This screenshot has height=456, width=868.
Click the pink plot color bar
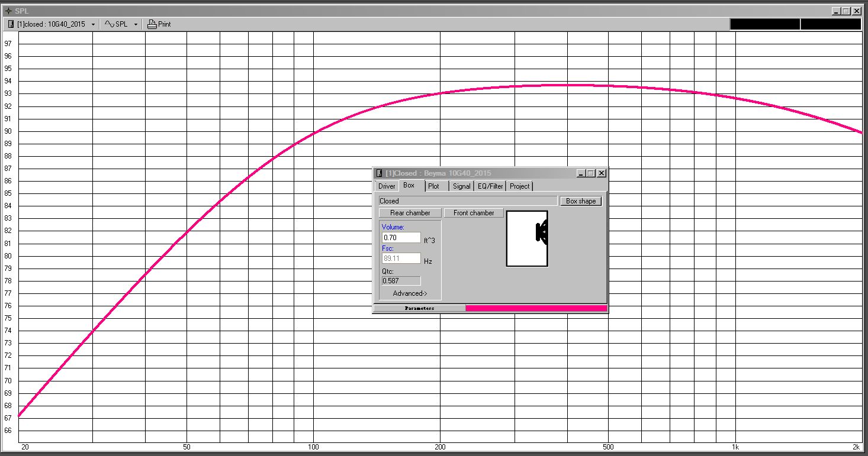[x=536, y=308]
